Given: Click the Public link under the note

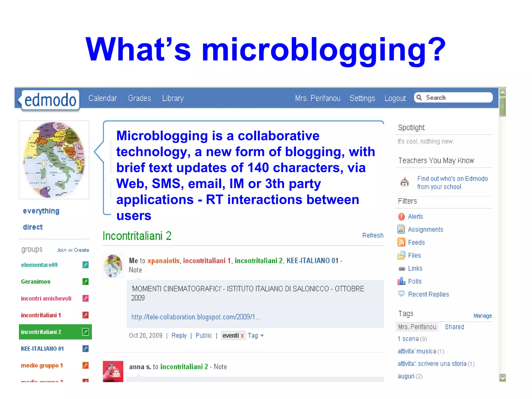Looking at the screenshot, I should click(x=204, y=336).
